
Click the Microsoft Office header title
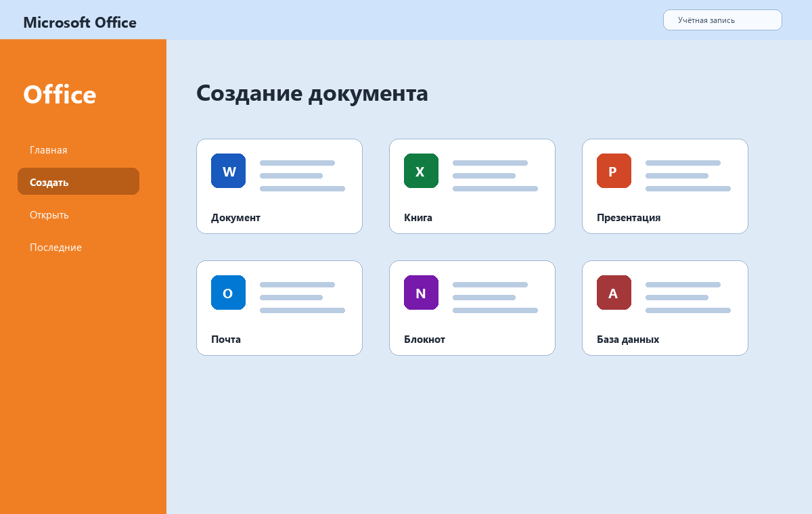[x=80, y=22]
